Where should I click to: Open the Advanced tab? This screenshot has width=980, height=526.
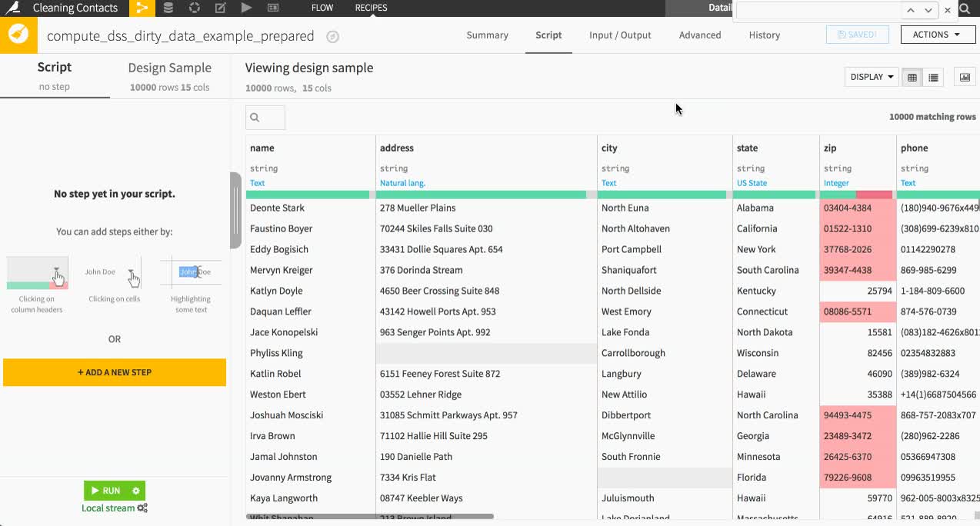pos(700,35)
